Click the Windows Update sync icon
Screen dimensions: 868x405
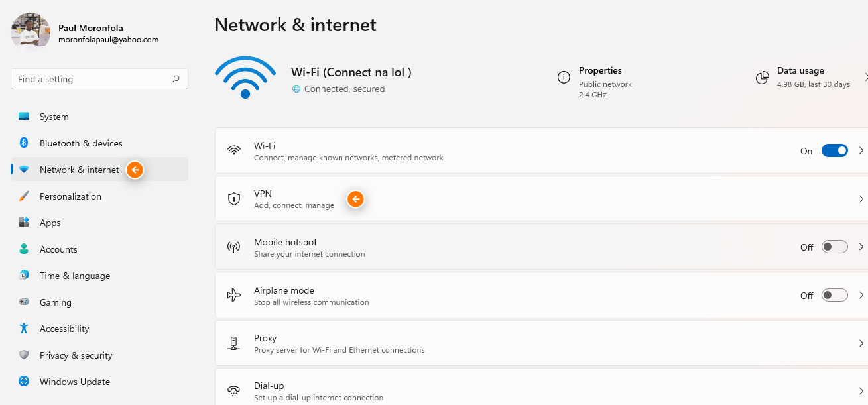24,382
